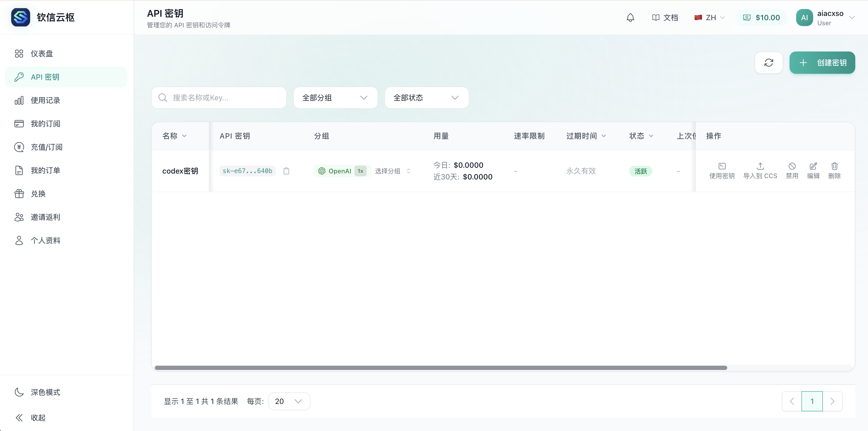Go to 仪表盘 in the sidebar
The image size is (868, 431).
click(66, 54)
